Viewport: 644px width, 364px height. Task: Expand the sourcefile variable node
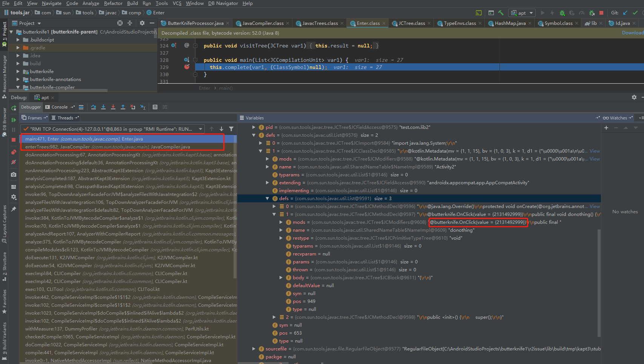click(x=254, y=349)
